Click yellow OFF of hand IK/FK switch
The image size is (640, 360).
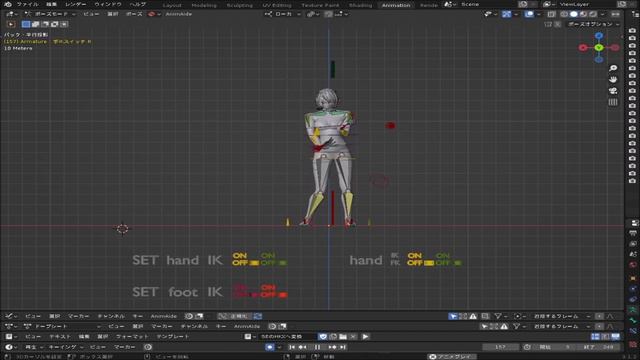tap(415, 263)
